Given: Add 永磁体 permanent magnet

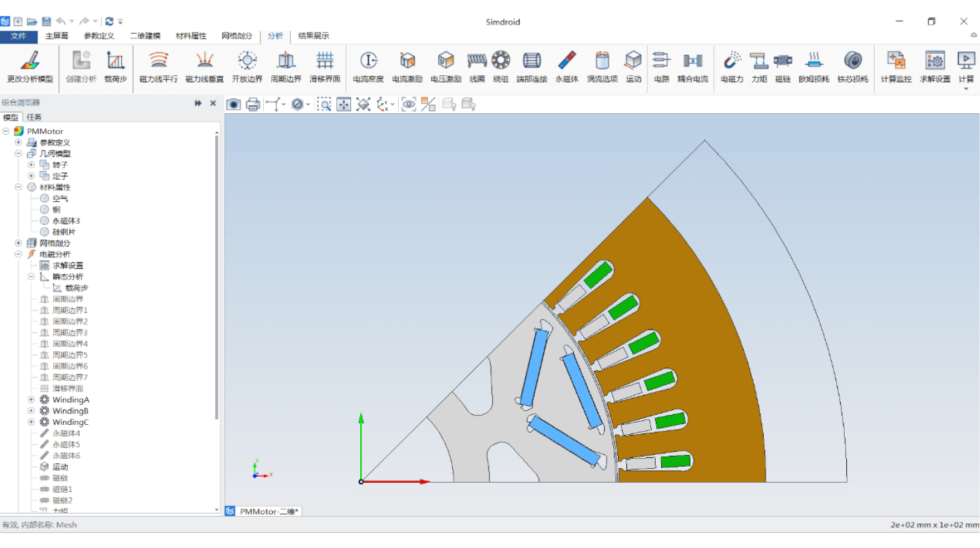Looking at the screenshot, I should (x=567, y=67).
